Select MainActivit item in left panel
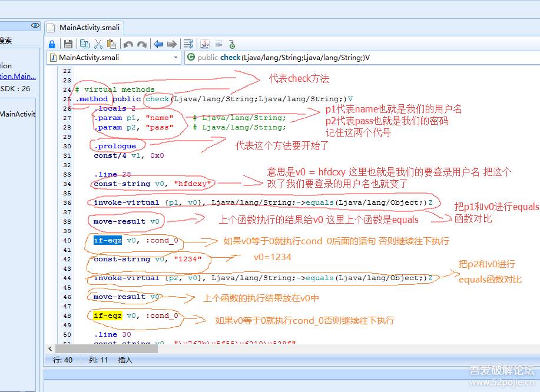 (x=18, y=114)
